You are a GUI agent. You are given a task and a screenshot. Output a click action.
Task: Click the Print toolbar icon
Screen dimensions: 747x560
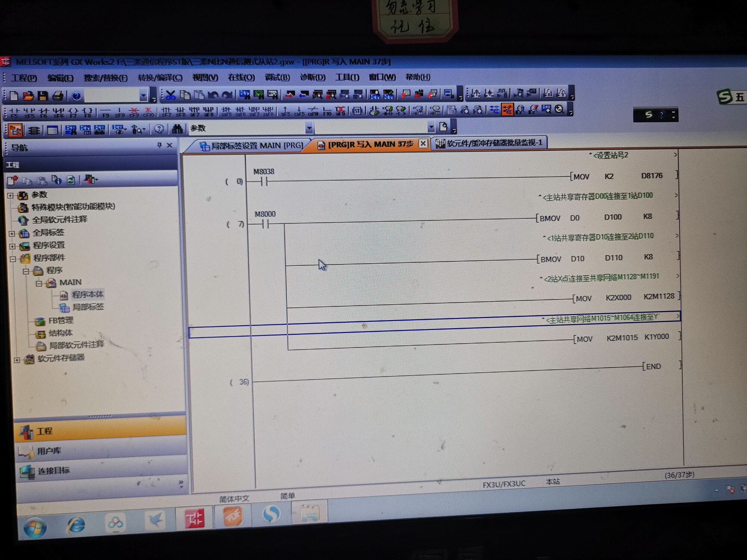[58, 96]
